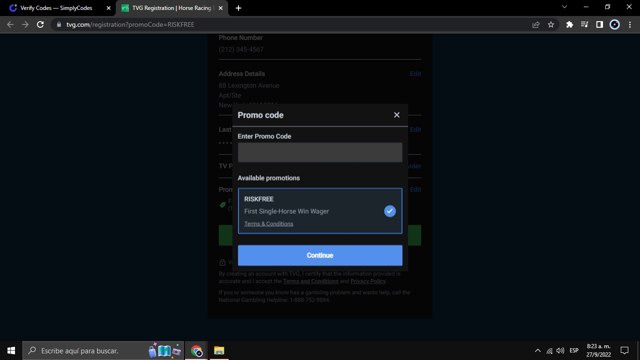
Task: Expand the tab search dropdown arrow
Action: [564, 7]
